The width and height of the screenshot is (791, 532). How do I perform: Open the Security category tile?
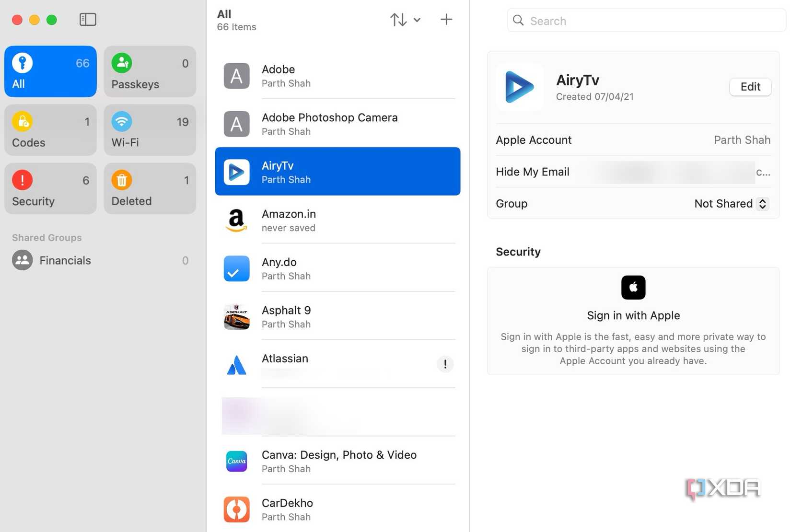click(51, 188)
